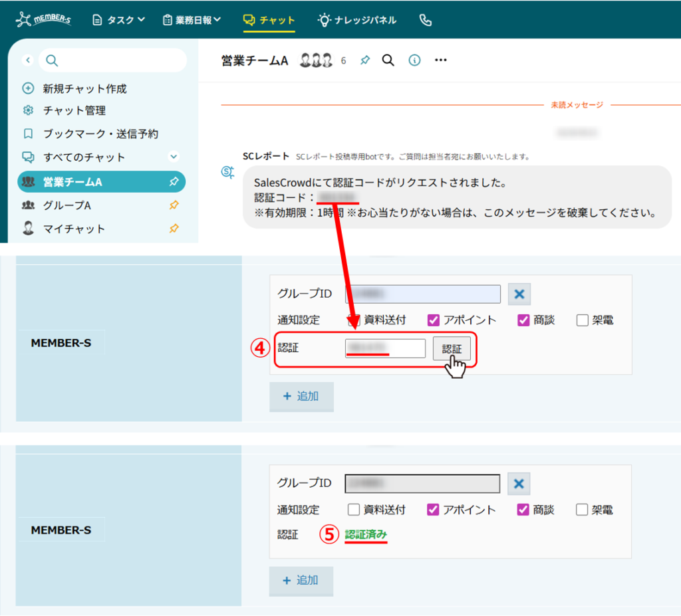Click the MEMBER-S logo
Image resolution: width=681 pixels, height=616 pixels.
tap(44, 20)
